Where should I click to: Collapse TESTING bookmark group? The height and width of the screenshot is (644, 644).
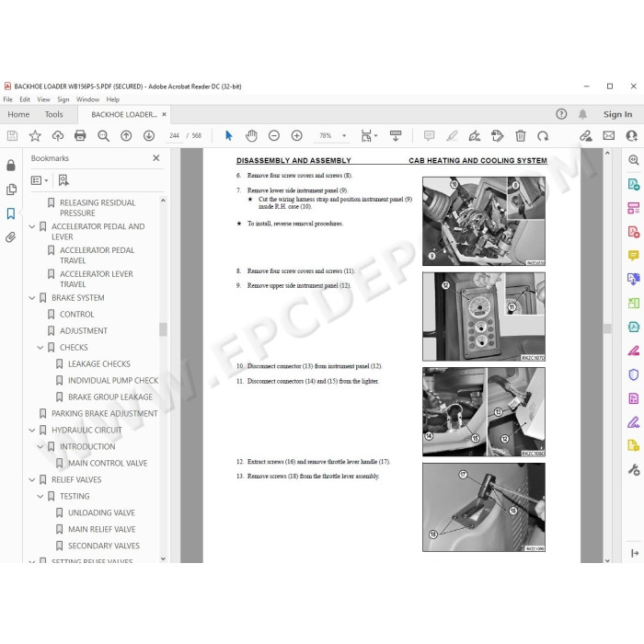pos(40,496)
